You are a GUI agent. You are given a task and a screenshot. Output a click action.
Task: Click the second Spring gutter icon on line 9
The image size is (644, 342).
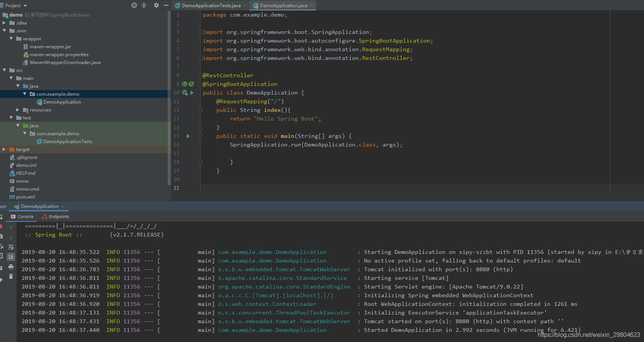pyautogui.click(x=191, y=84)
